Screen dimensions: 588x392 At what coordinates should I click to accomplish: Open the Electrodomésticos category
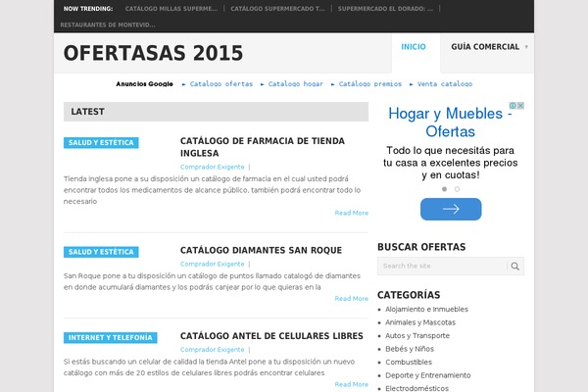[x=417, y=388]
